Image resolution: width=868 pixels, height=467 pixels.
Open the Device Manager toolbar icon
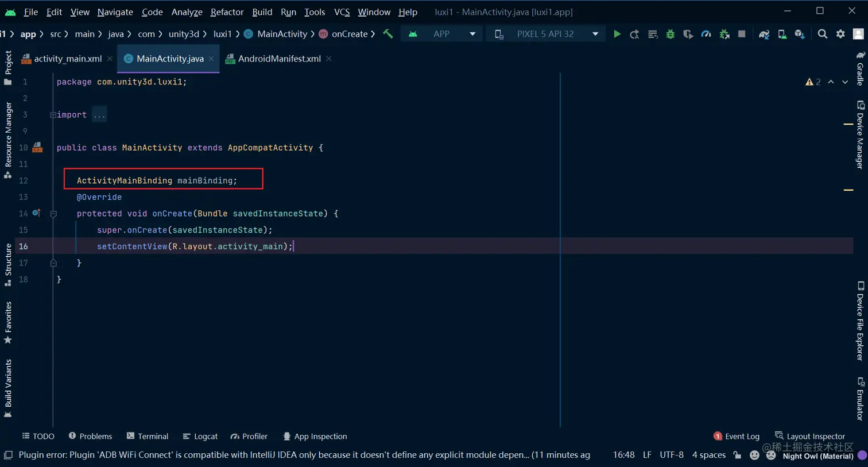[782, 34]
